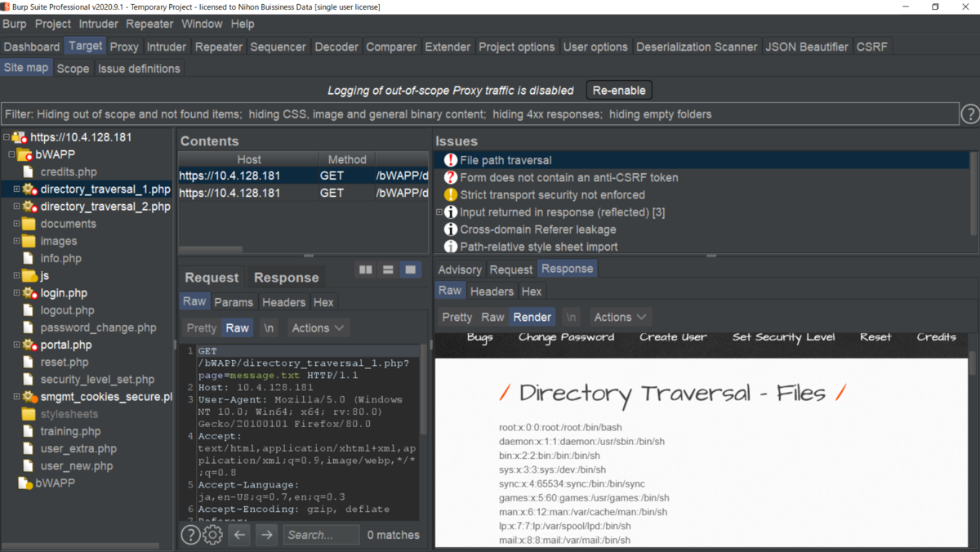Image resolution: width=980 pixels, height=552 pixels.
Task: Collapse the bWAPP folder node
Action: click(11, 154)
